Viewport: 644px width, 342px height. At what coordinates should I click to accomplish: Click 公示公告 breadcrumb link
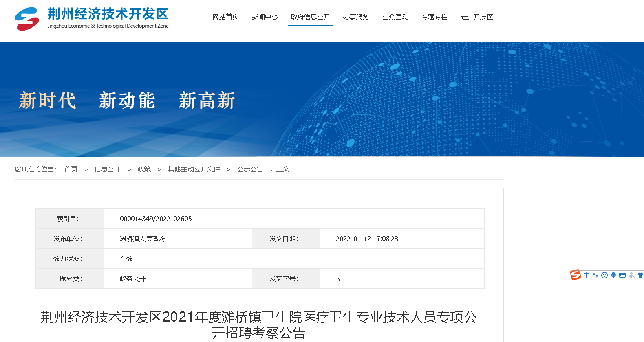pyautogui.click(x=250, y=169)
